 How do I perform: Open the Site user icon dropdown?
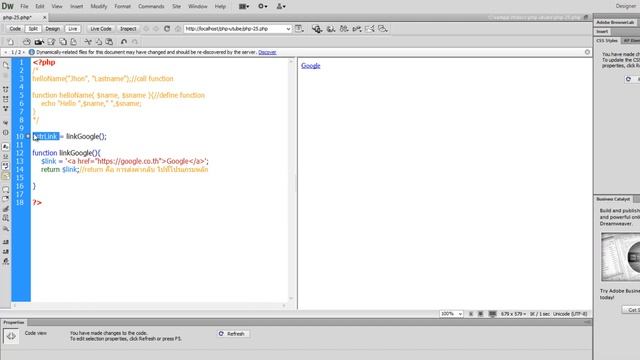[x=281, y=7]
